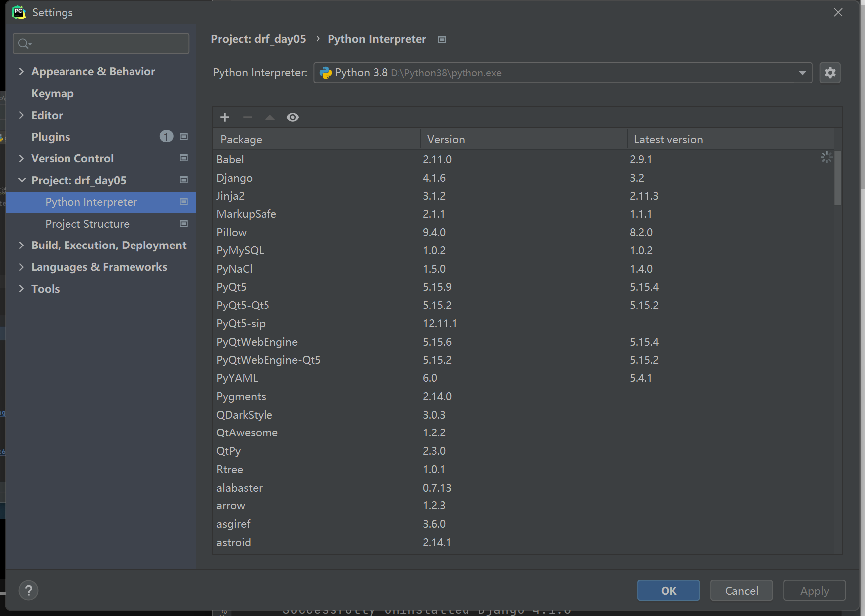865x616 pixels.
Task: Select the PyQt5 package row
Action: [x=524, y=287]
